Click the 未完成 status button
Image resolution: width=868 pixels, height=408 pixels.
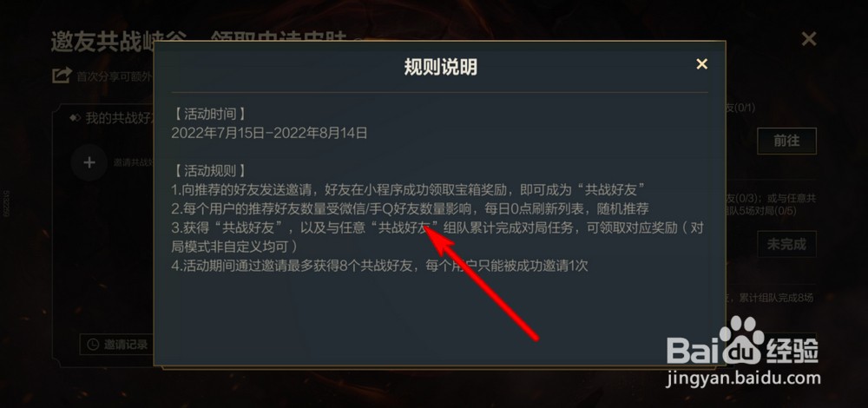pyautogui.click(x=786, y=244)
